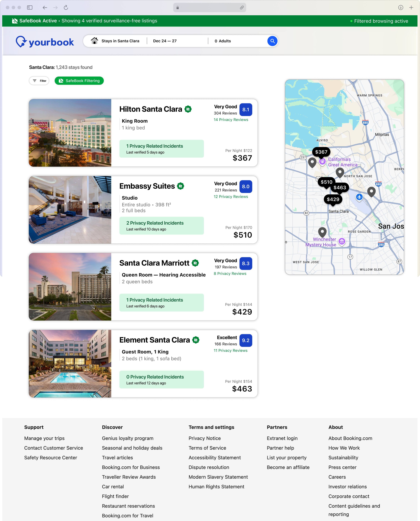The height and width of the screenshot is (521, 420).
Task: Click the Stays in Santa Clara field
Action: tap(120, 41)
